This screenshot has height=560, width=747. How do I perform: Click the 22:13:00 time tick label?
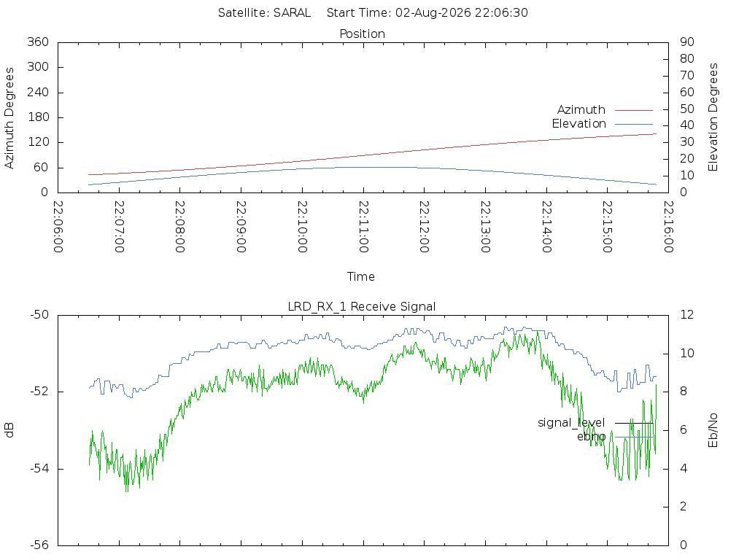[x=485, y=227]
